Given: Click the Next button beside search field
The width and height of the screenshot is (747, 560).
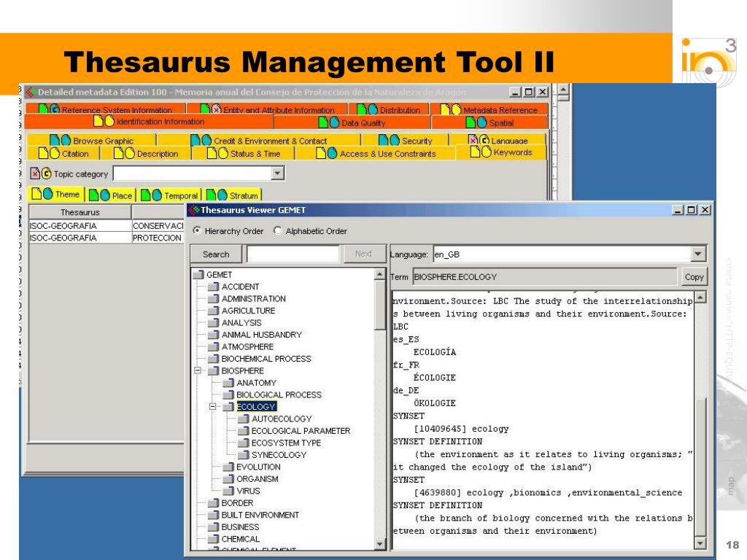Looking at the screenshot, I should pyautogui.click(x=363, y=254).
